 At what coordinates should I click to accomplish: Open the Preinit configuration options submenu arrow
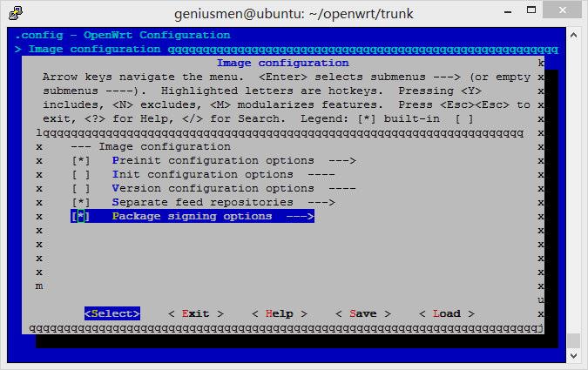click(342, 161)
